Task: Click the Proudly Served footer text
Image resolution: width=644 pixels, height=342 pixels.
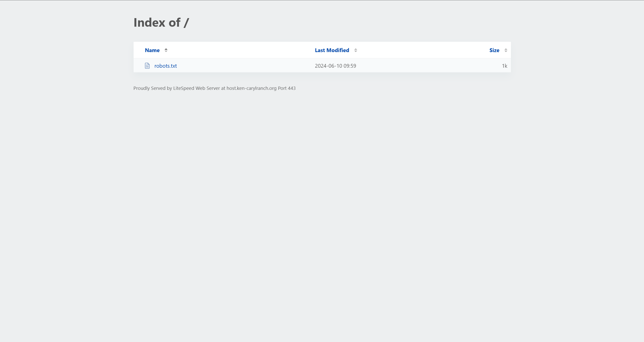Action: 149,88
